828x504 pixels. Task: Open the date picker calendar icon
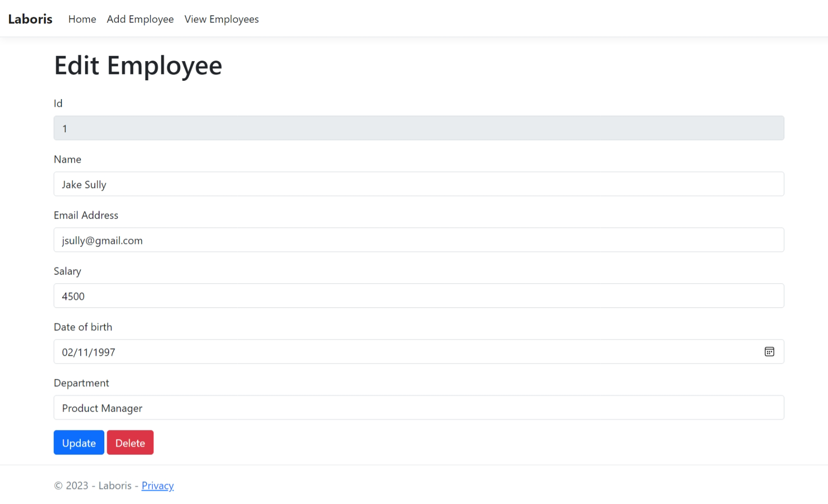(x=769, y=352)
